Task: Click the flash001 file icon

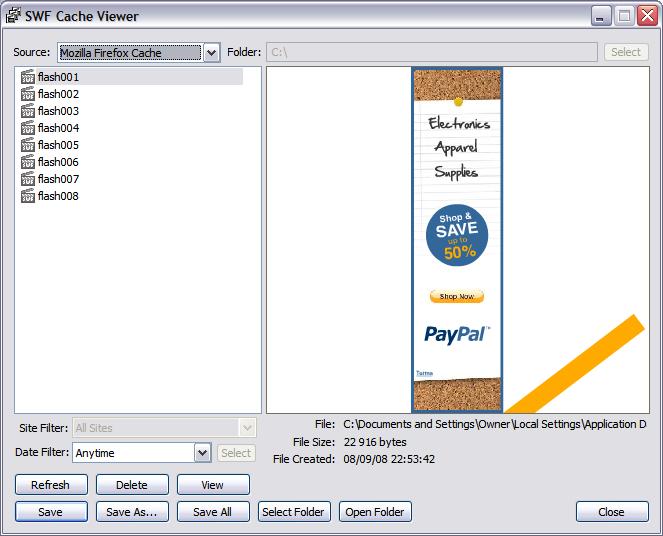Action: click(x=27, y=77)
